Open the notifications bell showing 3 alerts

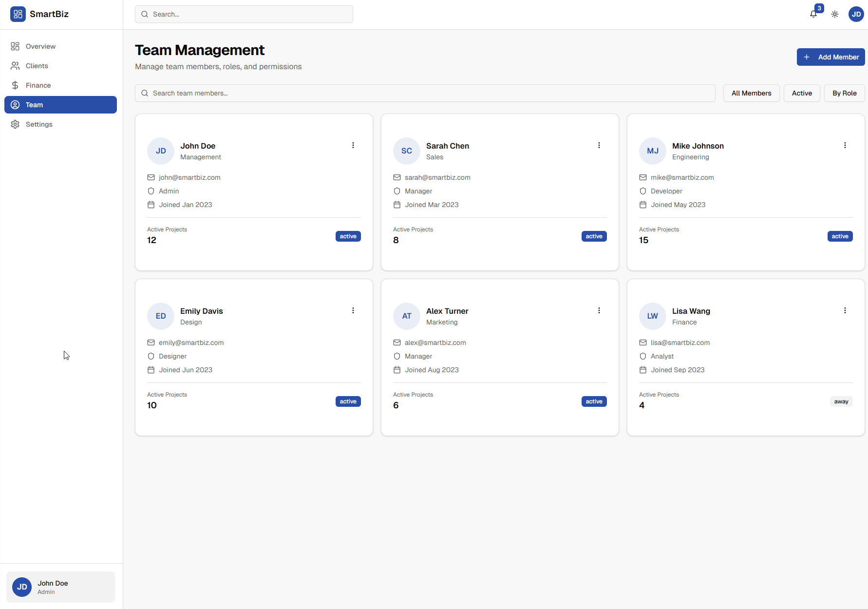point(813,14)
